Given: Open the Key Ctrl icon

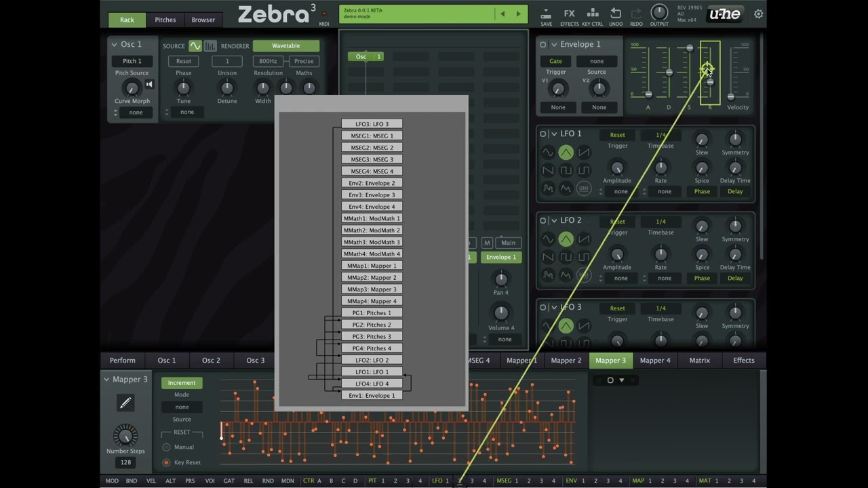Looking at the screenshot, I should [x=593, y=14].
